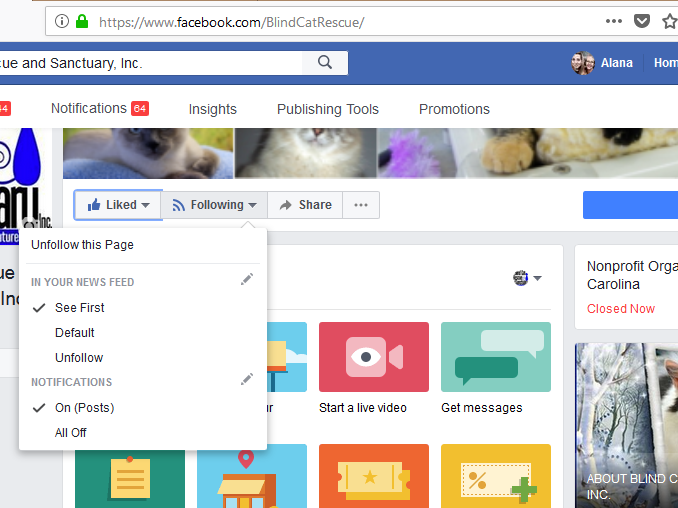
Task: Open the Following dropdown button
Action: pyautogui.click(x=214, y=205)
